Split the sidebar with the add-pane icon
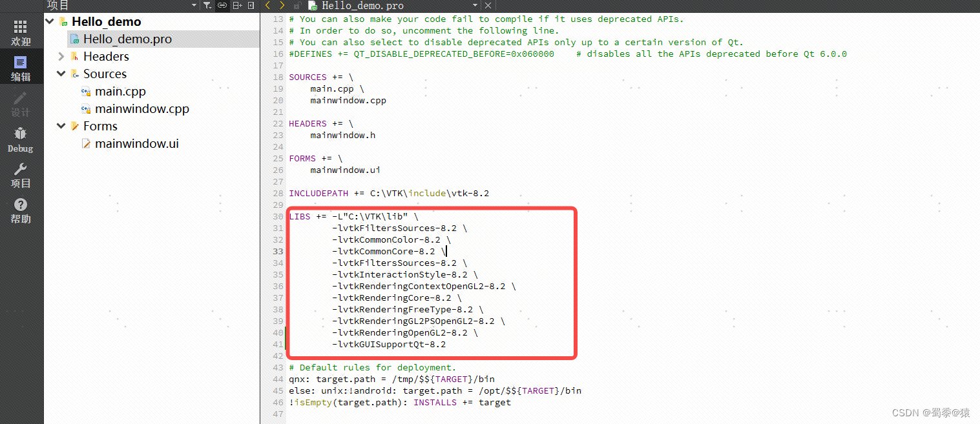980x424 pixels. [x=238, y=5]
